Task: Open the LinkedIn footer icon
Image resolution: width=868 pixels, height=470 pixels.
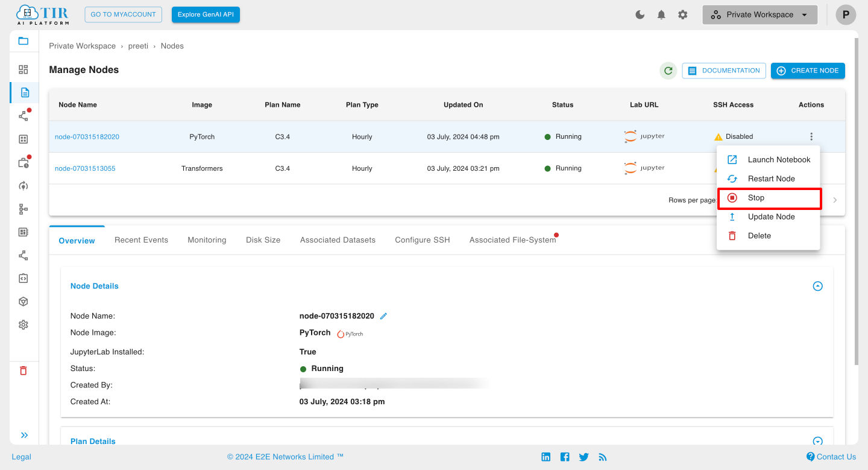Action: pos(546,457)
